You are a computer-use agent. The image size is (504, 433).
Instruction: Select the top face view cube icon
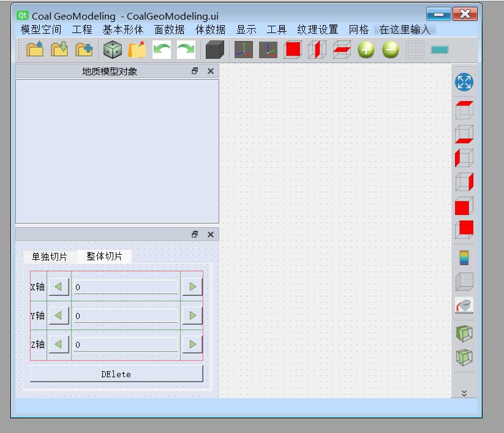(464, 111)
